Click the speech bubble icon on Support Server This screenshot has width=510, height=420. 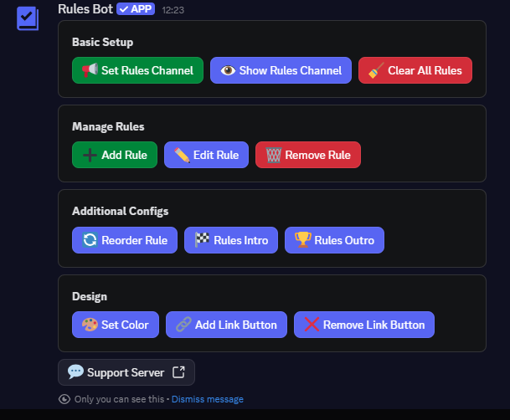(75, 372)
